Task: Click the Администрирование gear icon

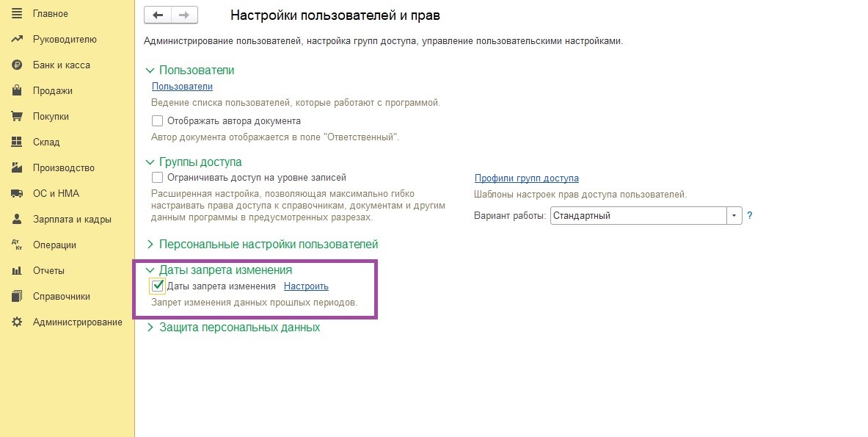Action: tap(17, 322)
